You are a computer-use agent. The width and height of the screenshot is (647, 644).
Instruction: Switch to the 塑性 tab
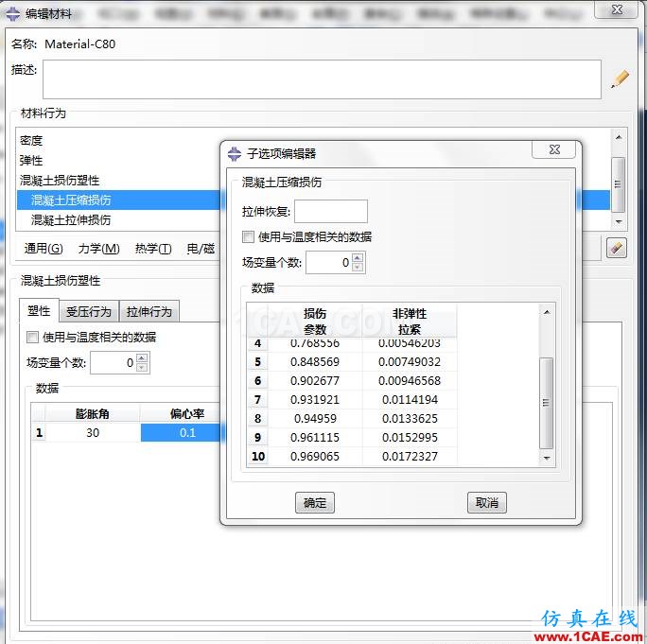39,311
